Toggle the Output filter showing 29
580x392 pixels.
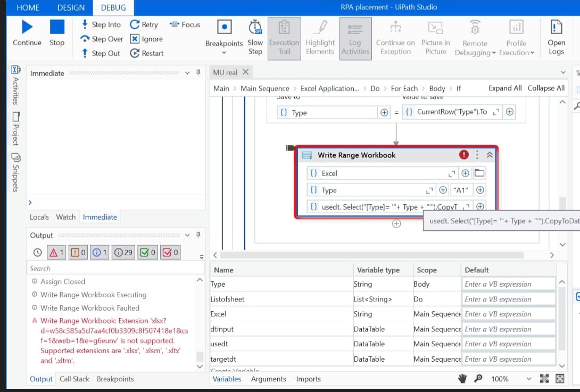(x=123, y=253)
